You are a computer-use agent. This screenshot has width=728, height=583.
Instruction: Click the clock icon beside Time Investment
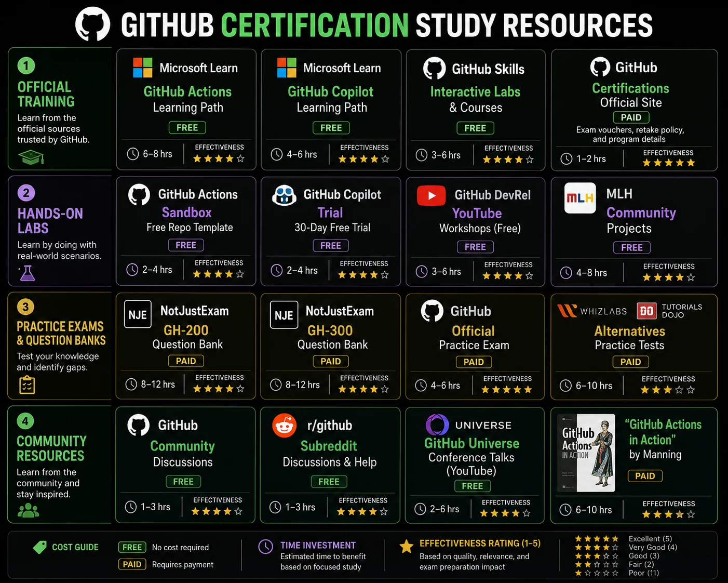pos(266,547)
